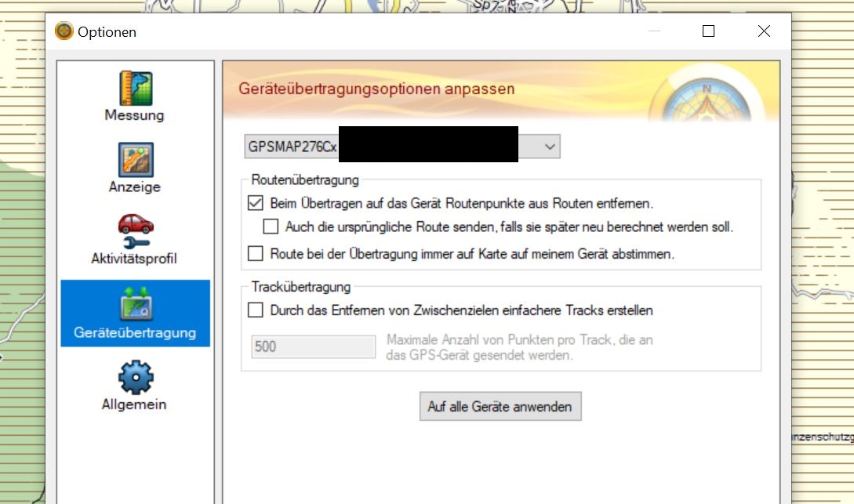Maximize the Optionen window

[x=708, y=31]
